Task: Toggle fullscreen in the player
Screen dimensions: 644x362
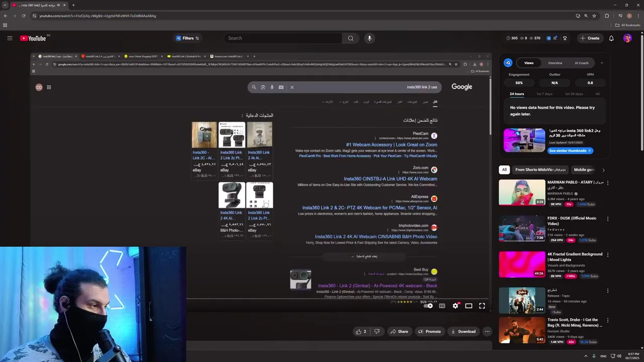Action: click(482, 306)
